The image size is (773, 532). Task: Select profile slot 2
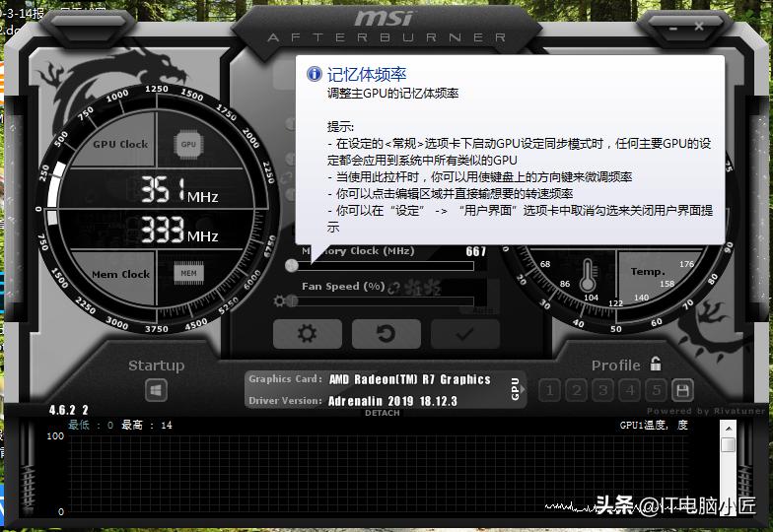tap(576, 391)
